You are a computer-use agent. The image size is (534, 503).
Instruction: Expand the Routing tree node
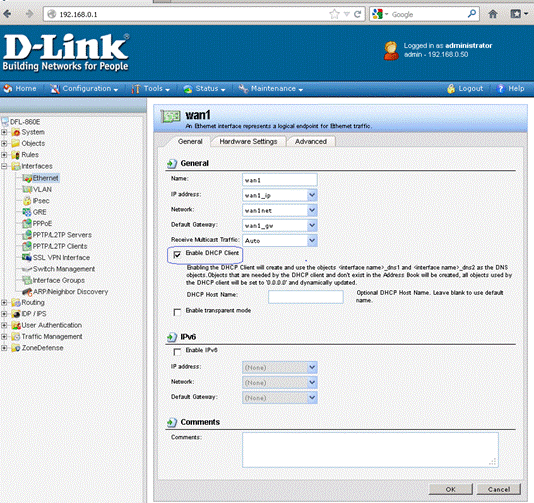tap(4, 302)
